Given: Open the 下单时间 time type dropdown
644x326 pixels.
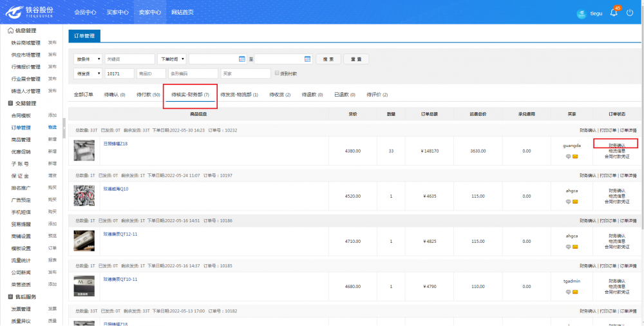Looking at the screenshot, I should (x=171, y=59).
